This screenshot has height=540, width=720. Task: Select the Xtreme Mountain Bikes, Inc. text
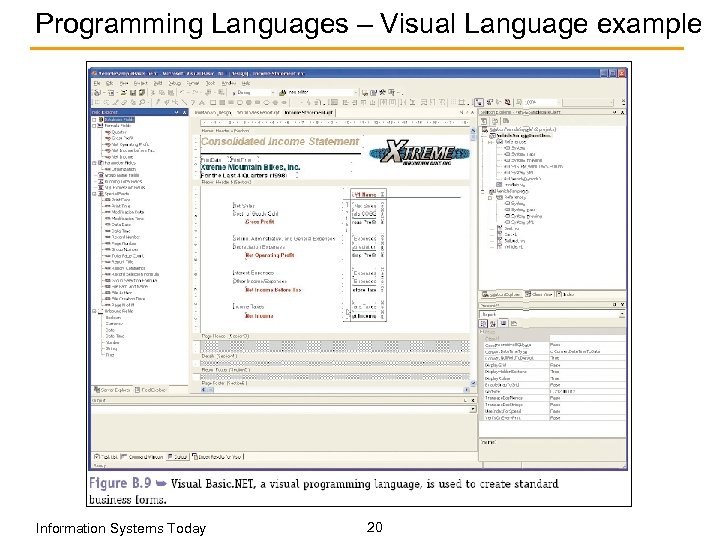coord(250,167)
